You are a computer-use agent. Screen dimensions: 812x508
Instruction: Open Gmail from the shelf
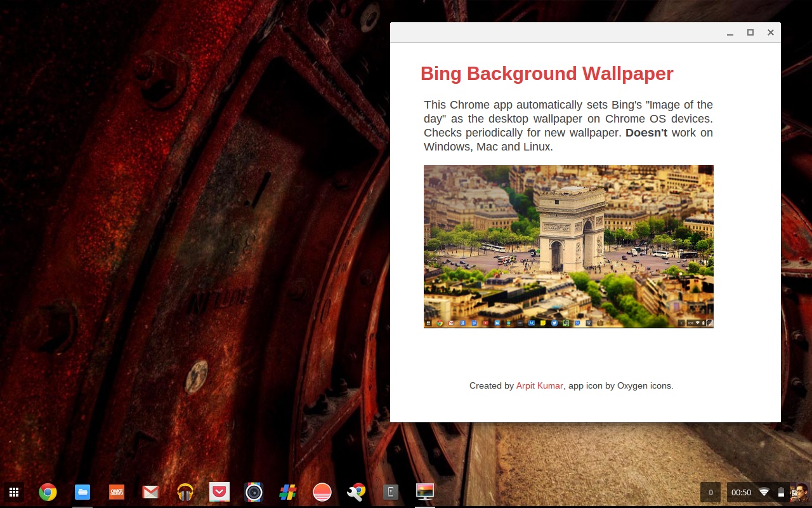pyautogui.click(x=150, y=492)
